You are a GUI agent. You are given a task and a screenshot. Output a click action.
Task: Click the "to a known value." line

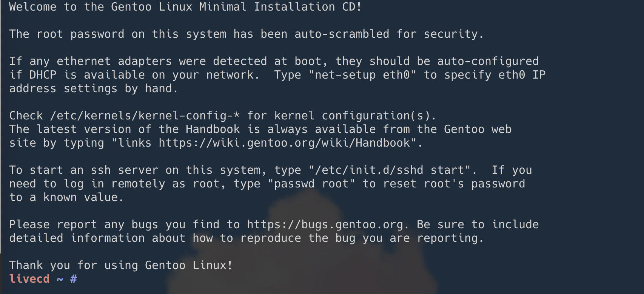pos(66,198)
